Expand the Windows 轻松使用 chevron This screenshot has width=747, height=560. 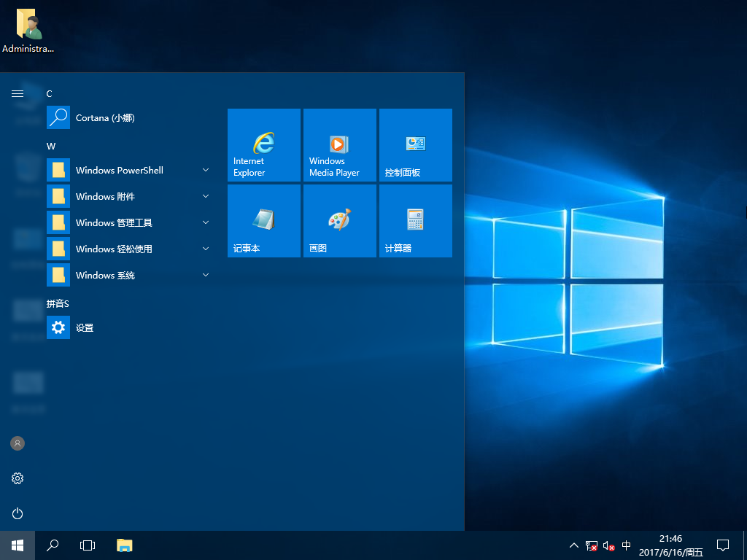click(206, 249)
